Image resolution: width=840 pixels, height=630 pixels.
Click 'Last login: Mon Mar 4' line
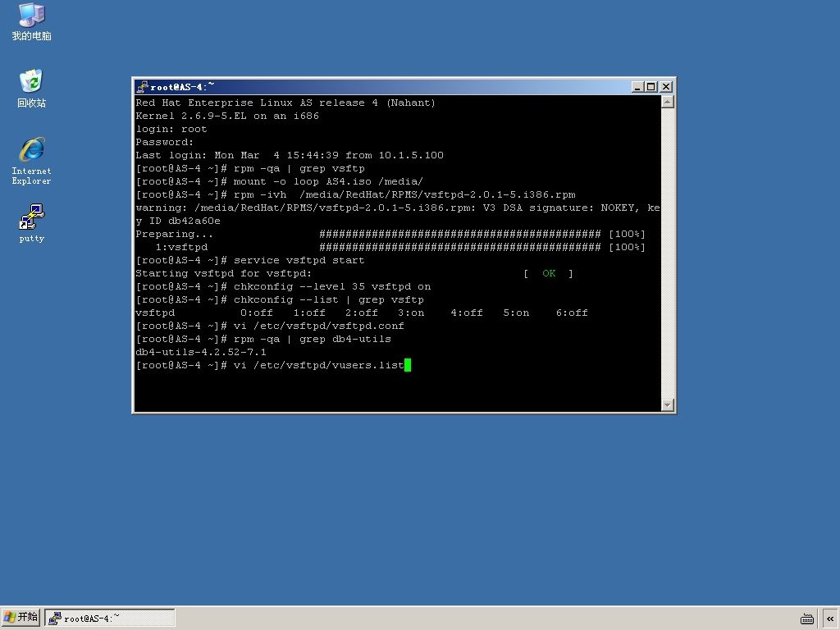click(x=290, y=155)
